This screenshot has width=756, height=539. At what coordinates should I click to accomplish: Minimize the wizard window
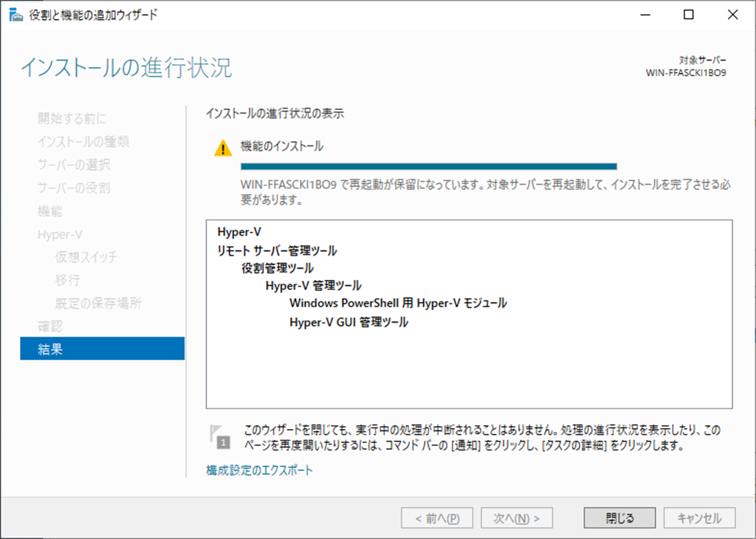(644, 15)
